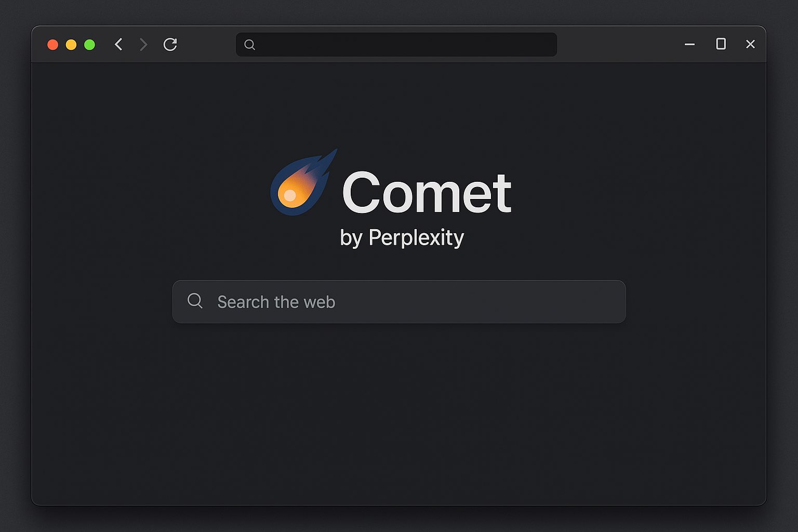Click the window maximize control
This screenshot has height=532, width=798.
point(721,44)
